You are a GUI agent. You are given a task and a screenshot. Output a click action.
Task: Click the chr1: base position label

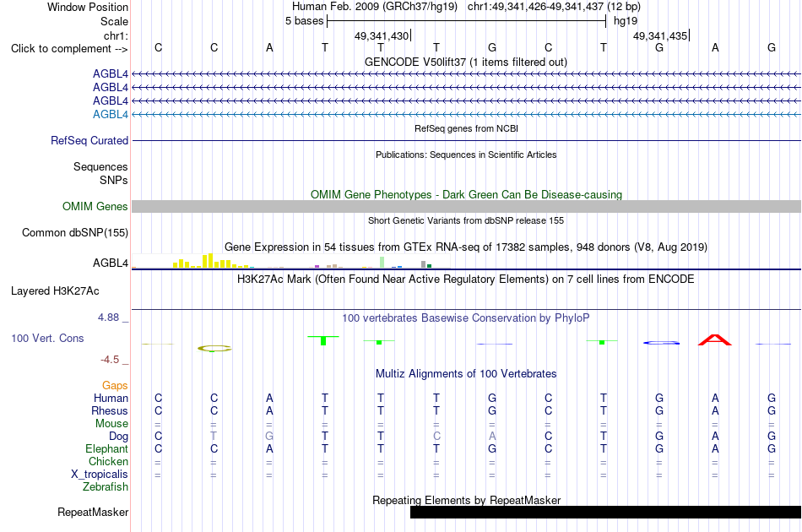tap(117, 35)
